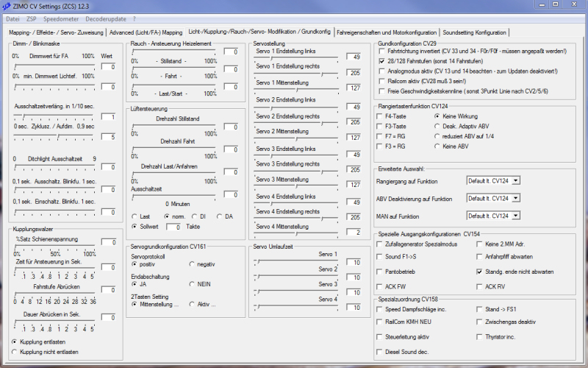
Task: Enable Railcom aktiv checkbox
Action: (381, 81)
